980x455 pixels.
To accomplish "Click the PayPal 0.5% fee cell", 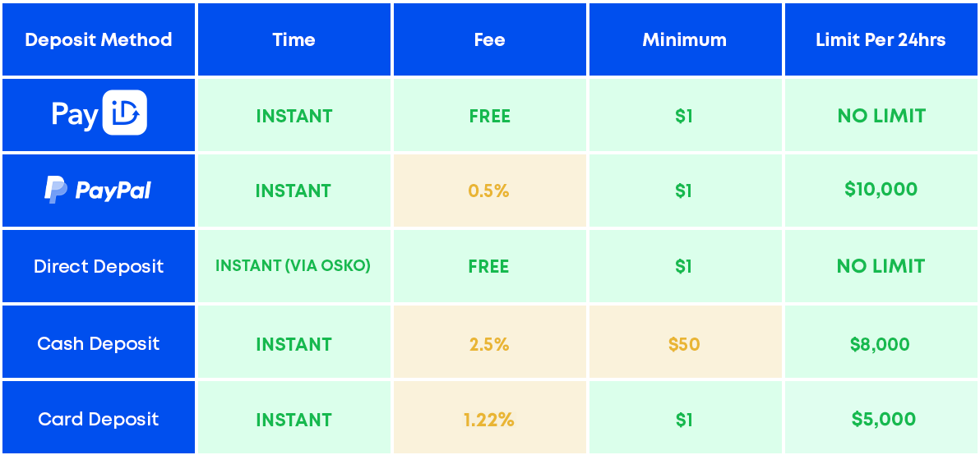I will 489,191.
